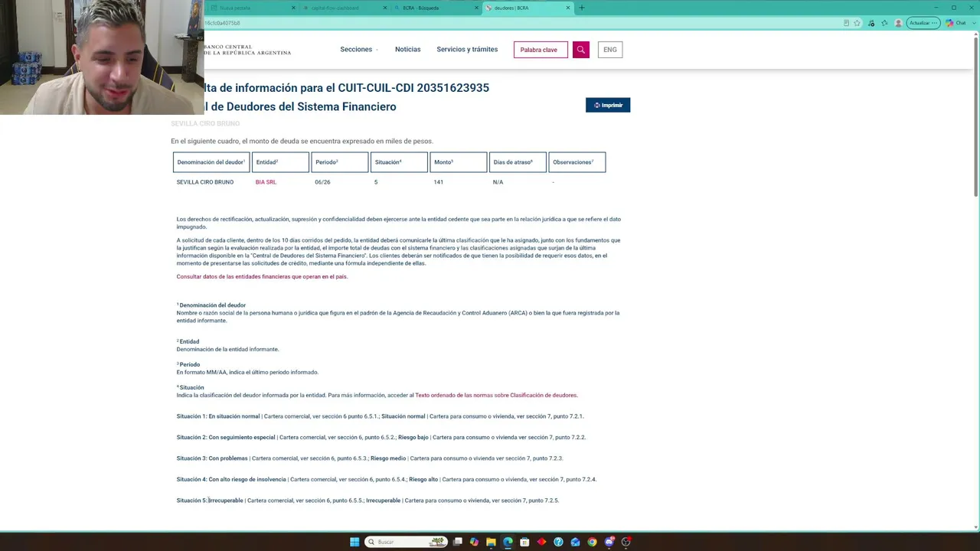Switch site language with ENG button
Image resolution: width=980 pixels, height=551 pixels.
coord(610,50)
